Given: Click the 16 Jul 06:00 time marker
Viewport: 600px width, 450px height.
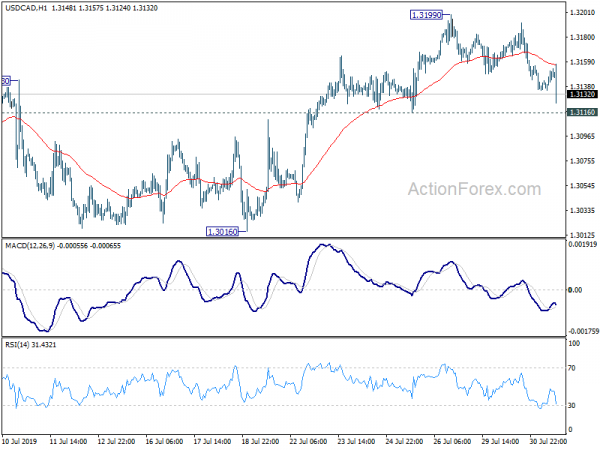Looking at the screenshot, I should 164,441.
